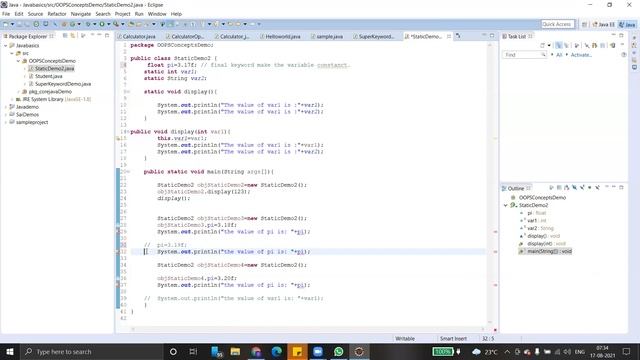Open the dropdown arrow next to Debug button
The height and width of the screenshot is (360, 640).
click(94, 24)
